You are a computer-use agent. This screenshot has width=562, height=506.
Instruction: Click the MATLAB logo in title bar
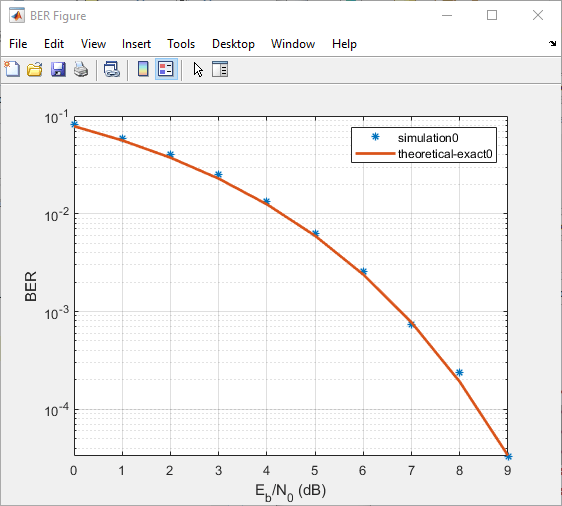(x=17, y=16)
